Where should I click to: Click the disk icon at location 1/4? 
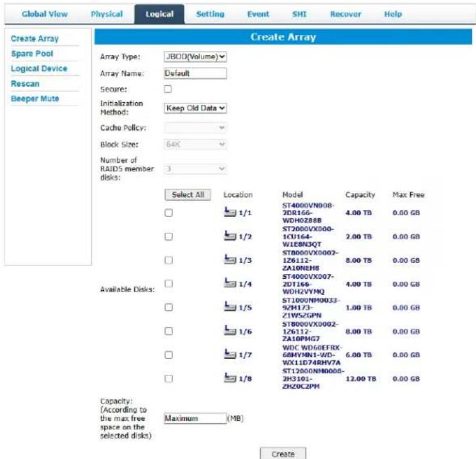[230, 282]
